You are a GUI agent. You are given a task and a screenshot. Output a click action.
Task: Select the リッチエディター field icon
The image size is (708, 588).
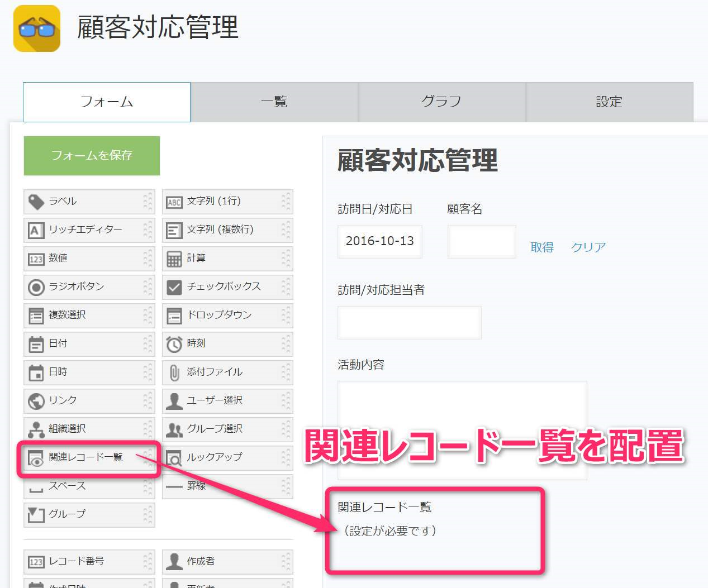[x=36, y=230]
